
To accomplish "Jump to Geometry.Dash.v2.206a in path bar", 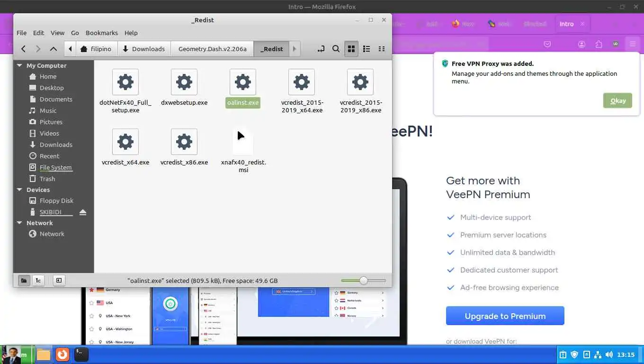I will click(212, 49).
